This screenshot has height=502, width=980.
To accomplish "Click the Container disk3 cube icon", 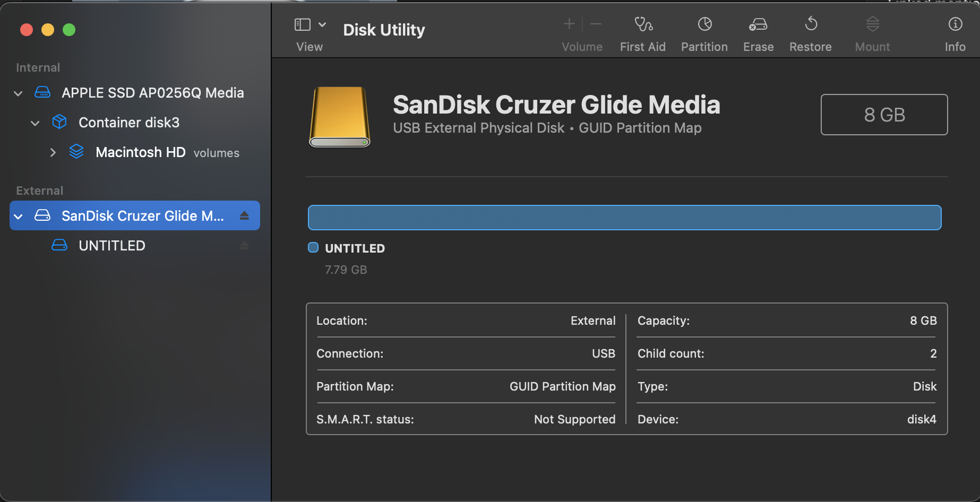I will pos(59,122).
